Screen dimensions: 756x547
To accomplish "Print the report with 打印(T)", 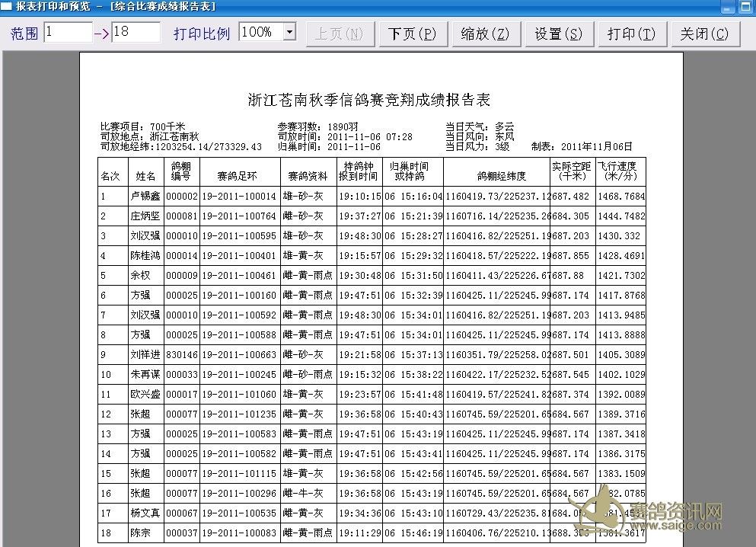I will pyautogui.click(x=632, y=34).
